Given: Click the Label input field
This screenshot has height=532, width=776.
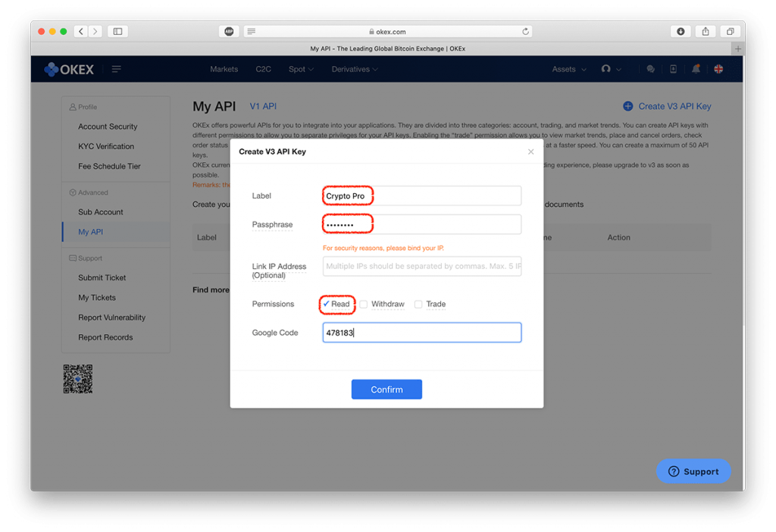Looking at the screenshot, I should pos(421,196).
